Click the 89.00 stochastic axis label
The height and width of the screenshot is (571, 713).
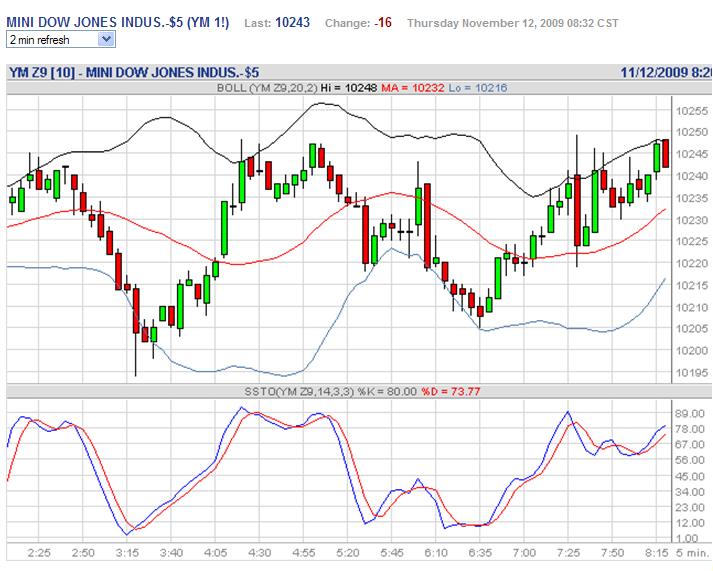click(690, 414)
